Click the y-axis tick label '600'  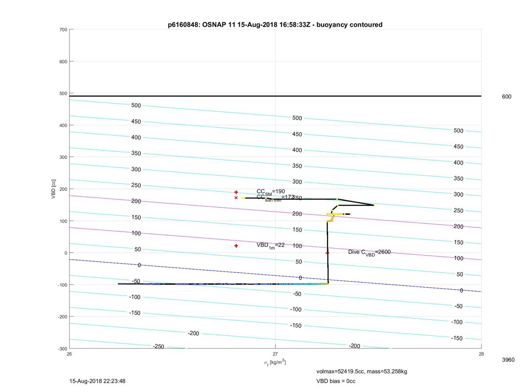click(63, 62)
